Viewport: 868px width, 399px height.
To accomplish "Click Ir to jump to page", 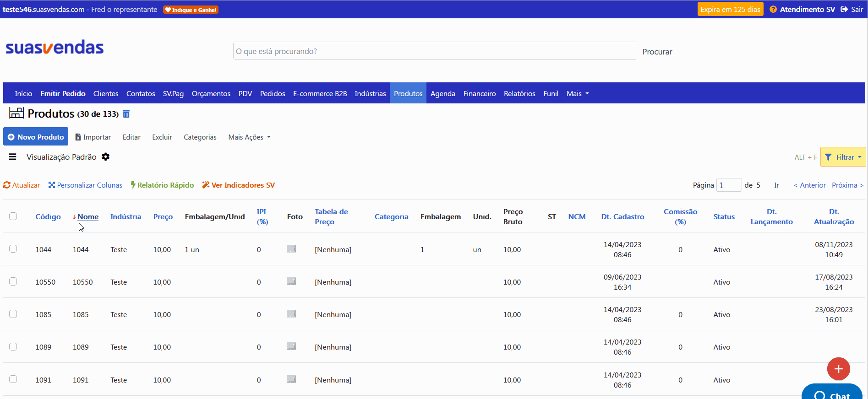I will (x=776, y=185).
